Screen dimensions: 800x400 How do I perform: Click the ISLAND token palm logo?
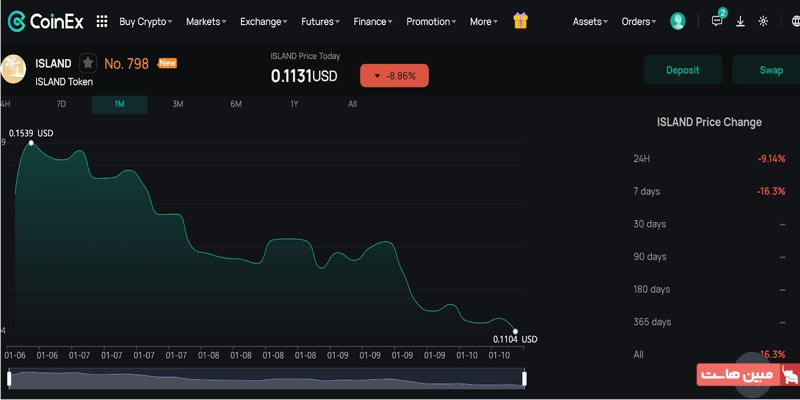(13, 69)
